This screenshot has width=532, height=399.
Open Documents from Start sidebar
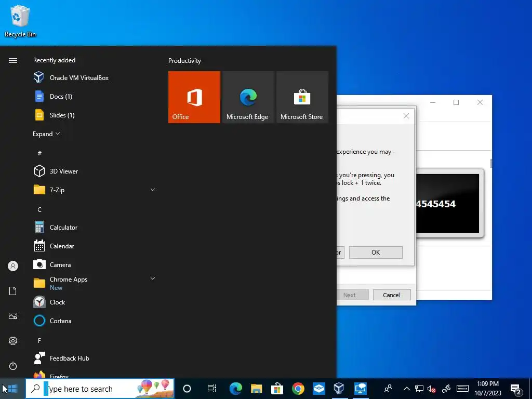tap(13, 291)
